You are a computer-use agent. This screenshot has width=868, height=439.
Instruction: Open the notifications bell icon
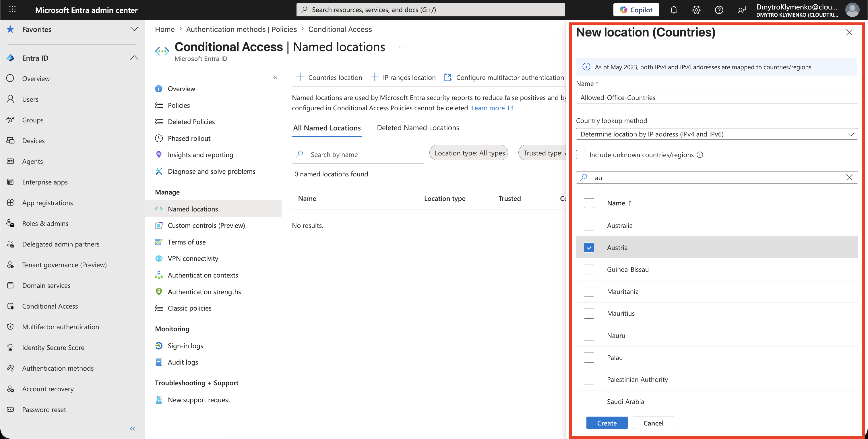(x=673, y=10)
